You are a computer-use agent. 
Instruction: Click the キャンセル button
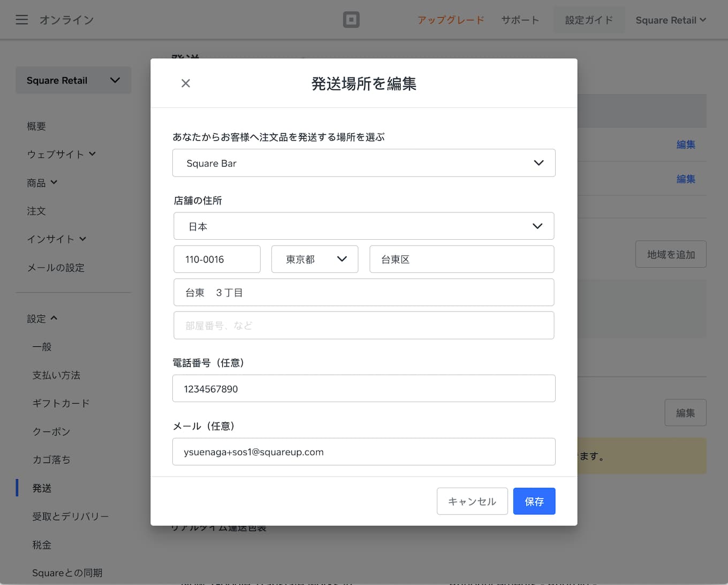click(x=472, y=501)
